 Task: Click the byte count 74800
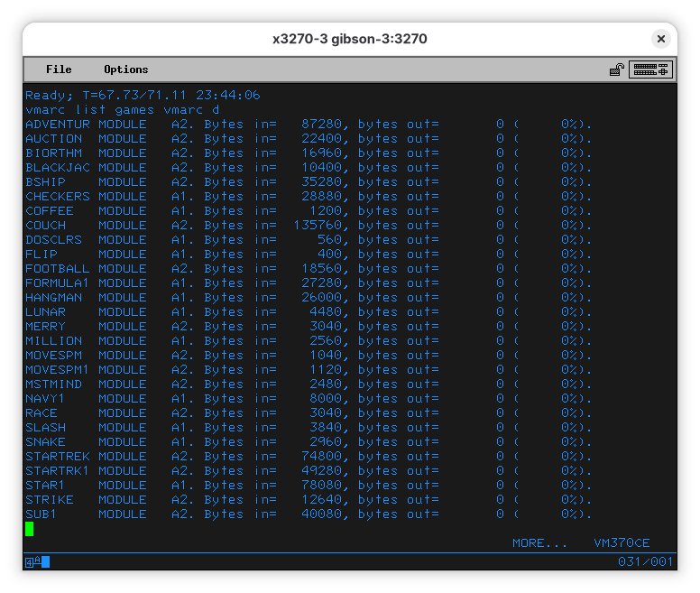(321, 457)
